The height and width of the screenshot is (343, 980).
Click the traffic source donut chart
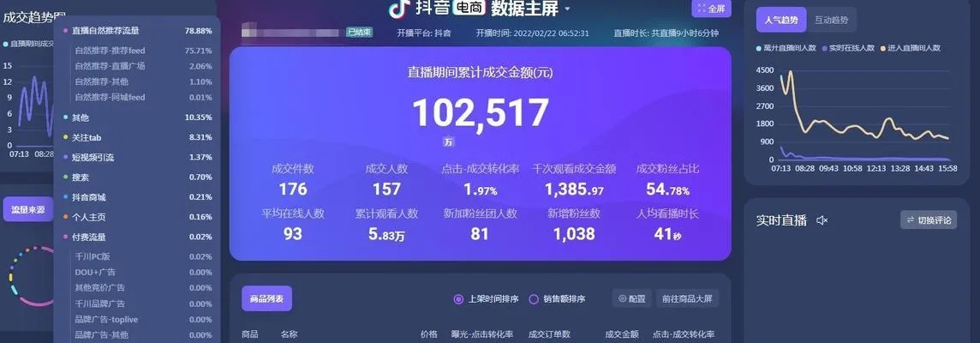click(30, 276)
